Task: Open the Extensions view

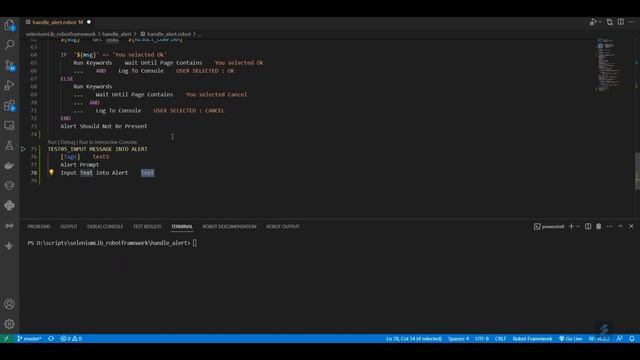Action: point(9,105)
